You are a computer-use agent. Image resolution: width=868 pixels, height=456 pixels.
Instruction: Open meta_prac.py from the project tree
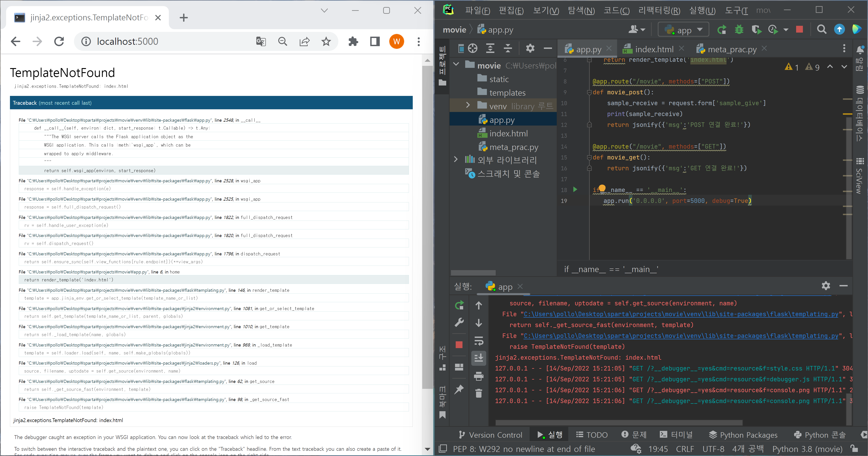pyautogui.click(x=508, y=147)
